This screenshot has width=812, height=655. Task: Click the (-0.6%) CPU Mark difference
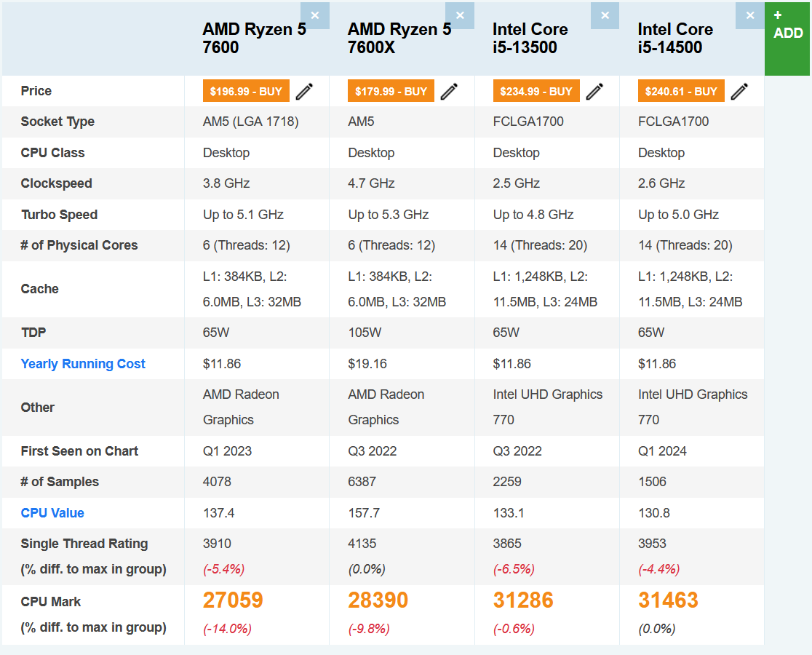click(514, 629)
